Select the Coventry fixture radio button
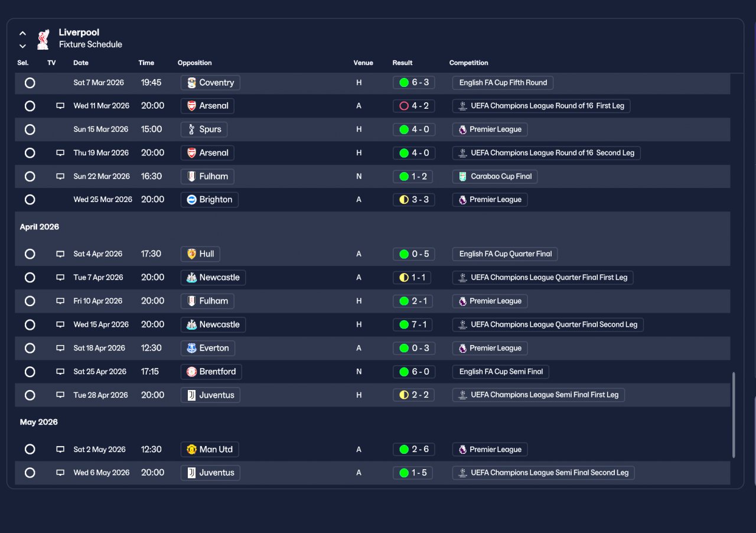The height and width of the screenshot is (533, 756). click(30, 83)
